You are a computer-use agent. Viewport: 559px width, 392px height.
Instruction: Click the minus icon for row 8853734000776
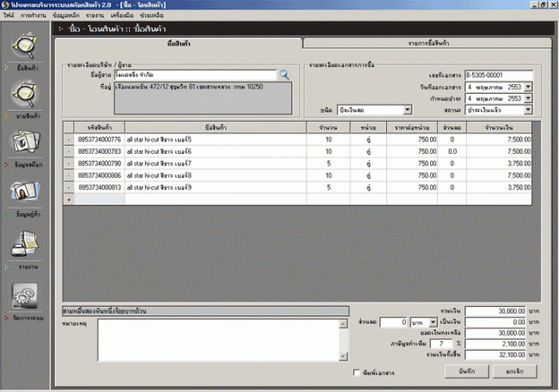point(69,140)
